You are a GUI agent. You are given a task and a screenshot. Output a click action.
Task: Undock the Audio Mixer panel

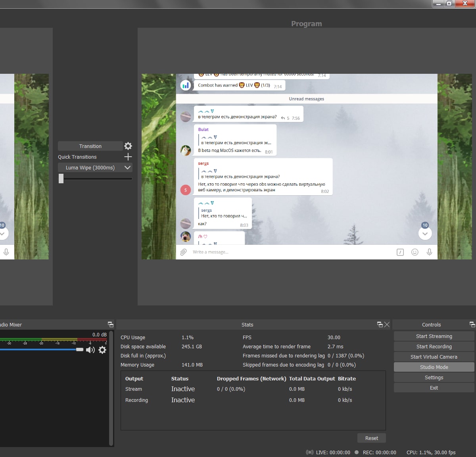(111, 325)
